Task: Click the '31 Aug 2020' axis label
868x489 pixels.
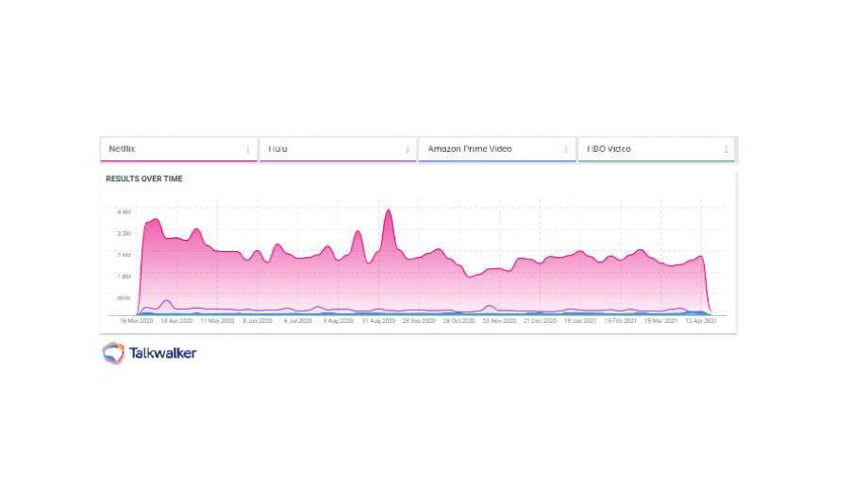Action: [x=378, y=321]
